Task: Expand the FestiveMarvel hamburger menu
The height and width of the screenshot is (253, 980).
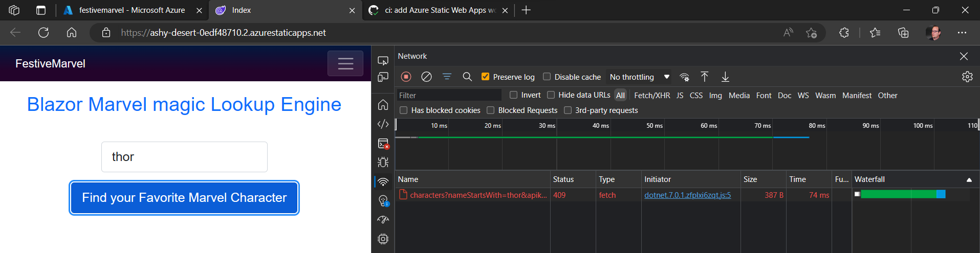Action: [345, 63]
